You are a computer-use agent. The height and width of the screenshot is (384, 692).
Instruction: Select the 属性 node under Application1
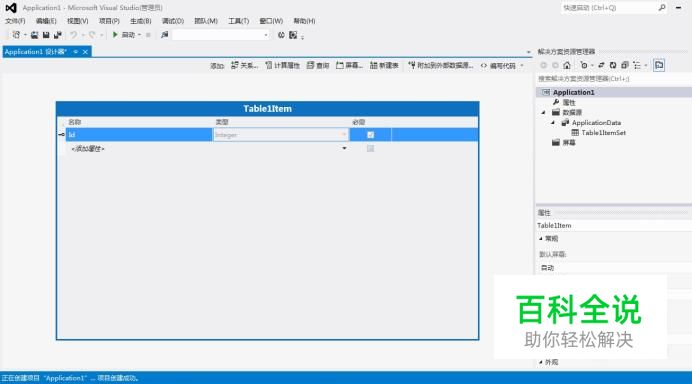[x=569, y=102]
